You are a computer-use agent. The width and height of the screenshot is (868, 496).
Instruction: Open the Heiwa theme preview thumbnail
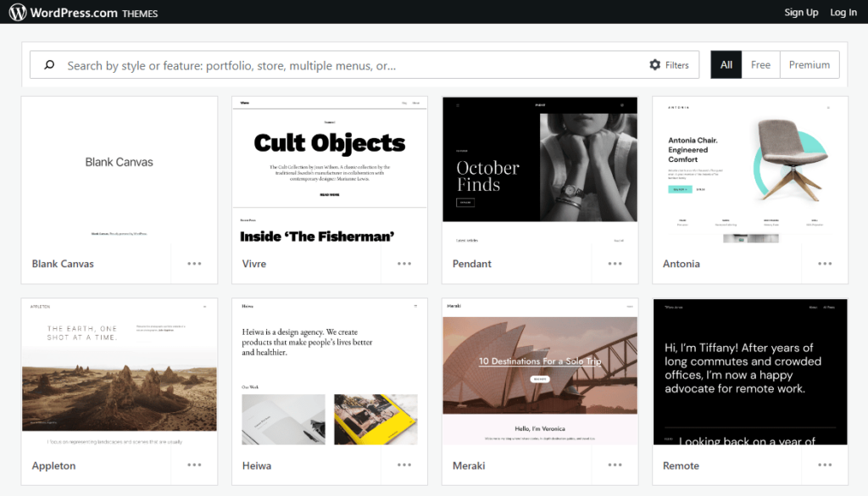point(330,372)
